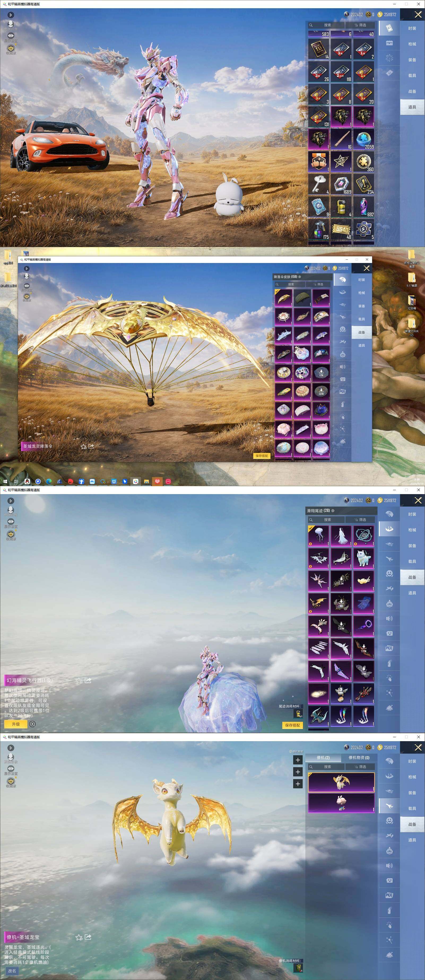Screen dimensions: 425x980
Task: Expand the top-left arrow in the top game window
Action: pyautogui.click(x=11, y=15)
